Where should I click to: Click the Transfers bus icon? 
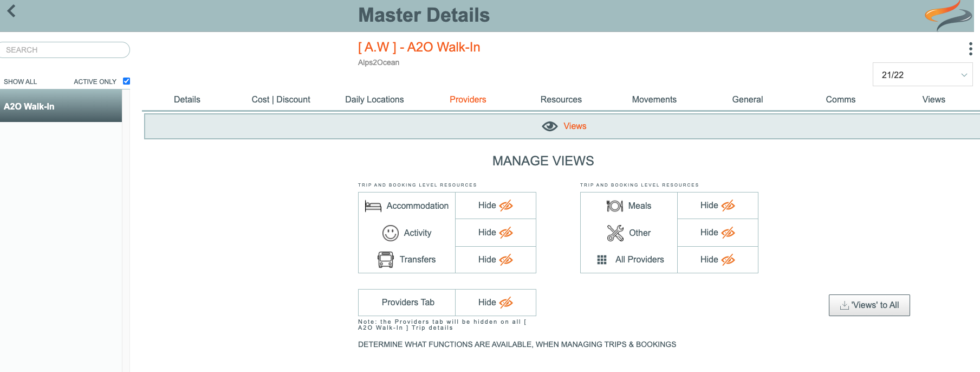coord(386,260)
